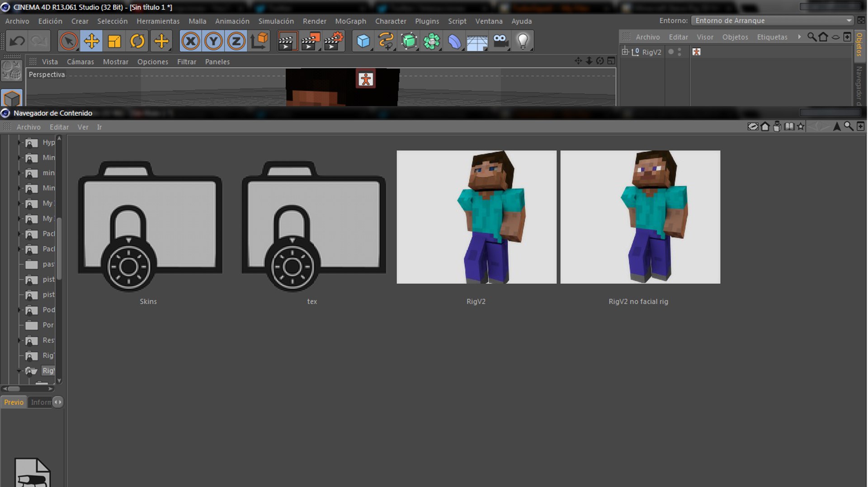Expand the RigV2 object hierarchy
Screen dimensions: 868x487
pos(625,52)
